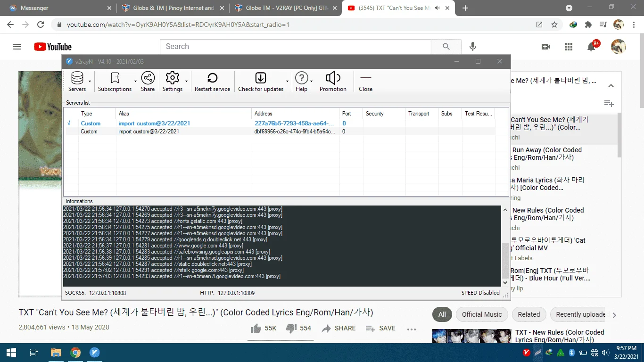
Task: Click SAVE under the video
Action: tap(380, 328)
